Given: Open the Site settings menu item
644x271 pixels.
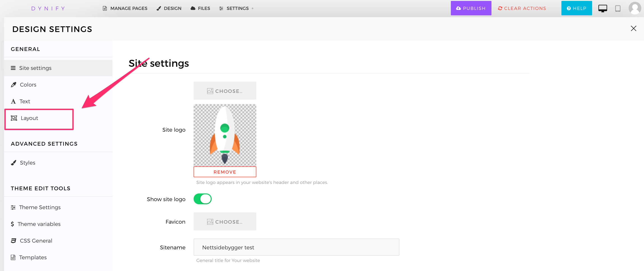Looking at the screenshot, I should (35, 68).
